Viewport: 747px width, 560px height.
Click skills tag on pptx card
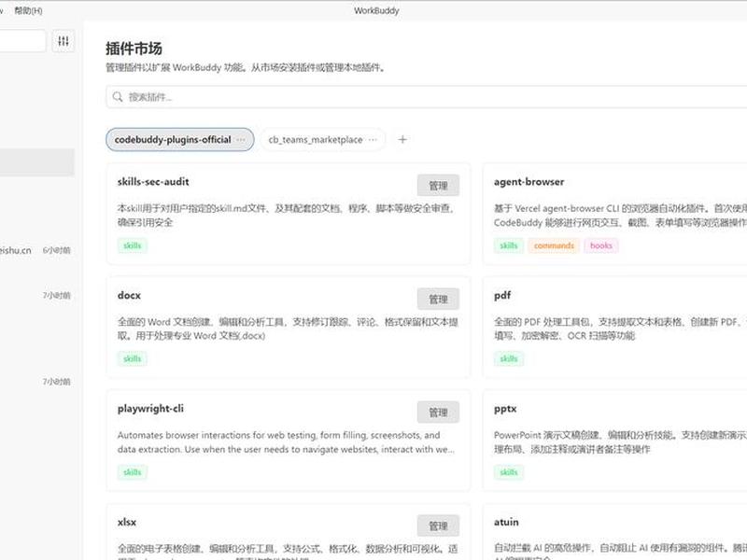[509, 472]
